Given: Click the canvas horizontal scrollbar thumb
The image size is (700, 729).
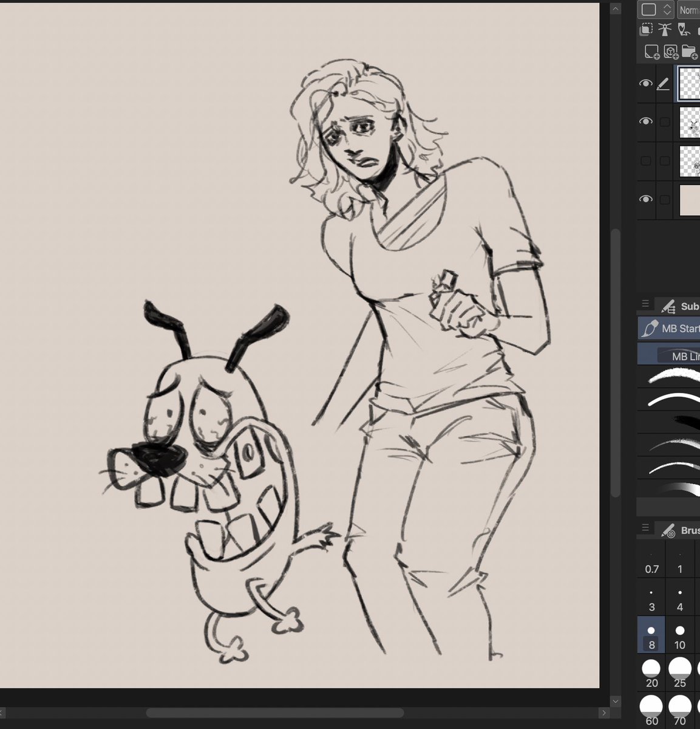Looking at the screenshot, I should pos(275,713).
